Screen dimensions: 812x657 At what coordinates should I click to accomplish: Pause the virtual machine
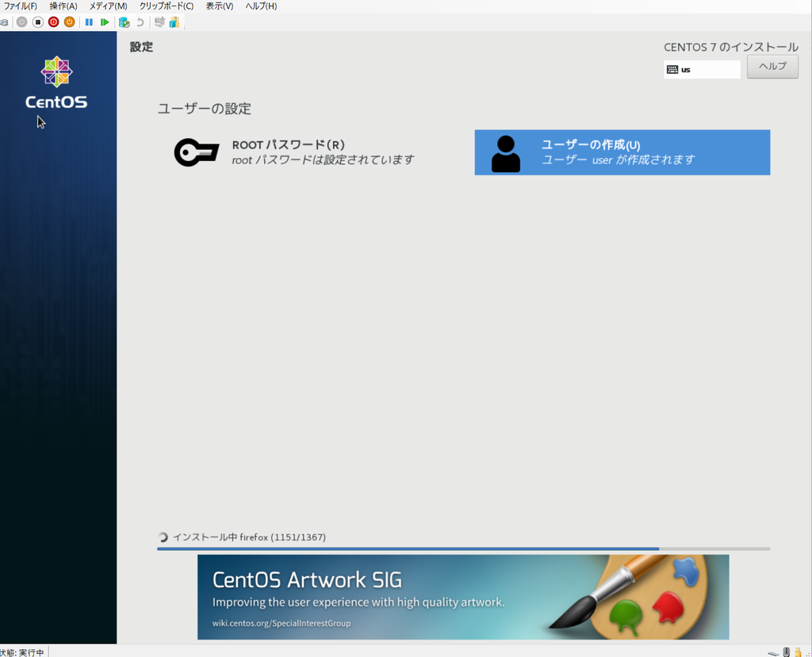click(x=89, y=22)
